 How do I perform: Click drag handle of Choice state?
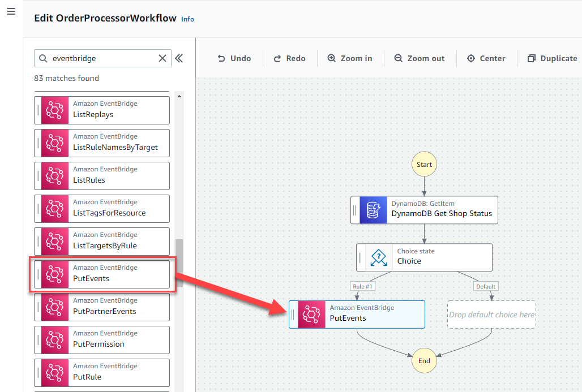[360, 257]
